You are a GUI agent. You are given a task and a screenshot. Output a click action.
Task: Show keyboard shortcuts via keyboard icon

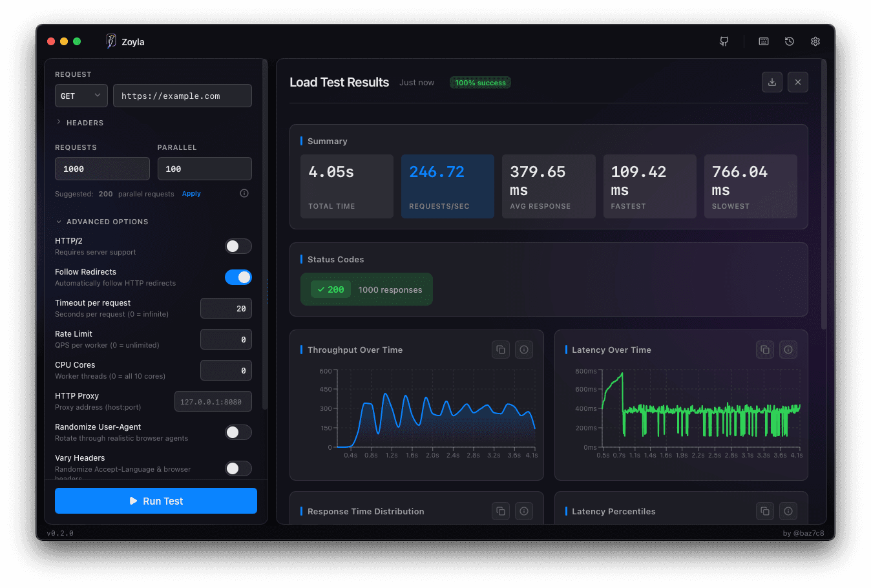763,41
